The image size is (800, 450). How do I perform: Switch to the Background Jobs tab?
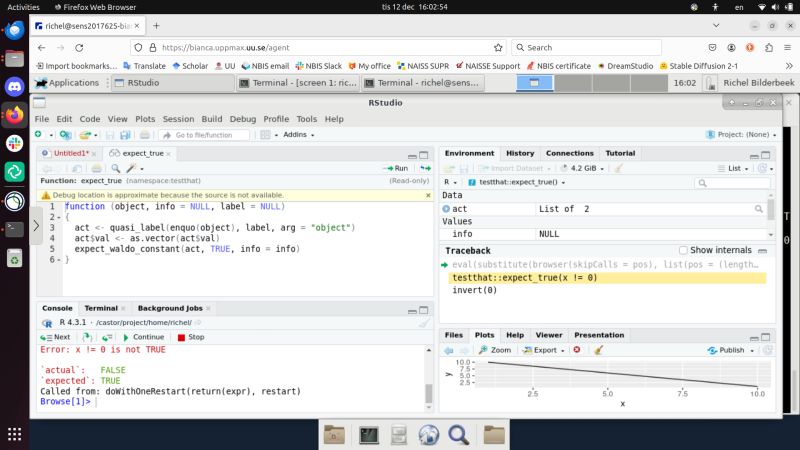pyautogui.click(x=170, y=308)
